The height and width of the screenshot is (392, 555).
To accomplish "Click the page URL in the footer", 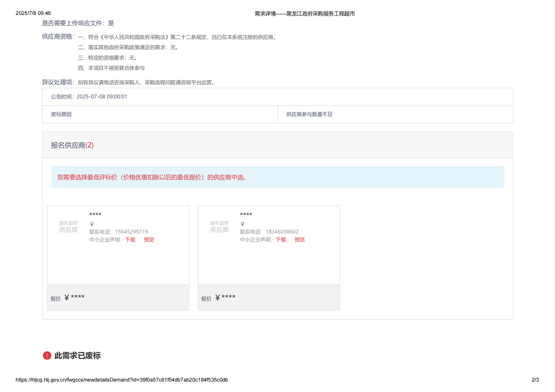I will 122,380.
